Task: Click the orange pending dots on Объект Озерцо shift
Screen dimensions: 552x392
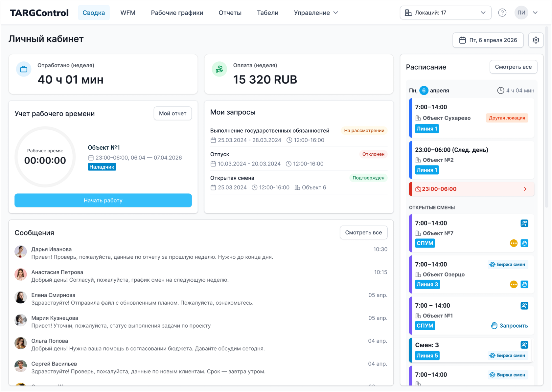Action: [x=514, y=285]
